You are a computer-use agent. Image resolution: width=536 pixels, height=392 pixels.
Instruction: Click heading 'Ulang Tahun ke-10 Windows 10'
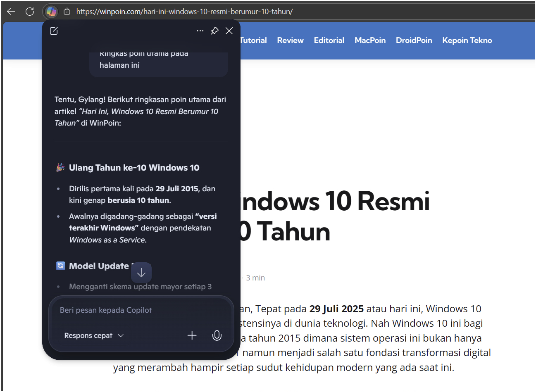(x=134, y=168)
